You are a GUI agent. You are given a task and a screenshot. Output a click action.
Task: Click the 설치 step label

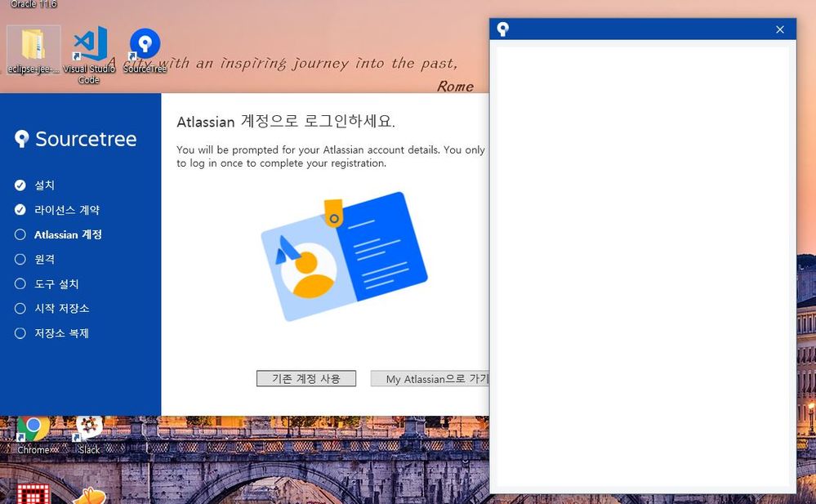pyautogui.click(x=44, y=185)
